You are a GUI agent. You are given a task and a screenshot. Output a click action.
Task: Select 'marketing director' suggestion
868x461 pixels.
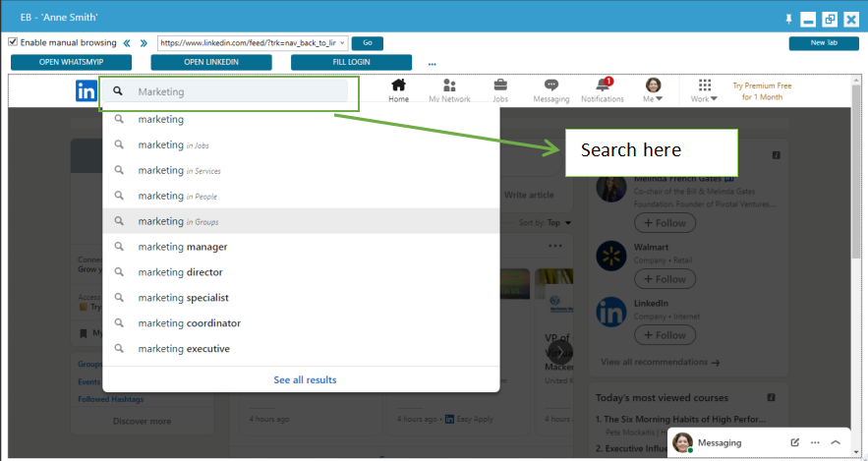[301, 272]
